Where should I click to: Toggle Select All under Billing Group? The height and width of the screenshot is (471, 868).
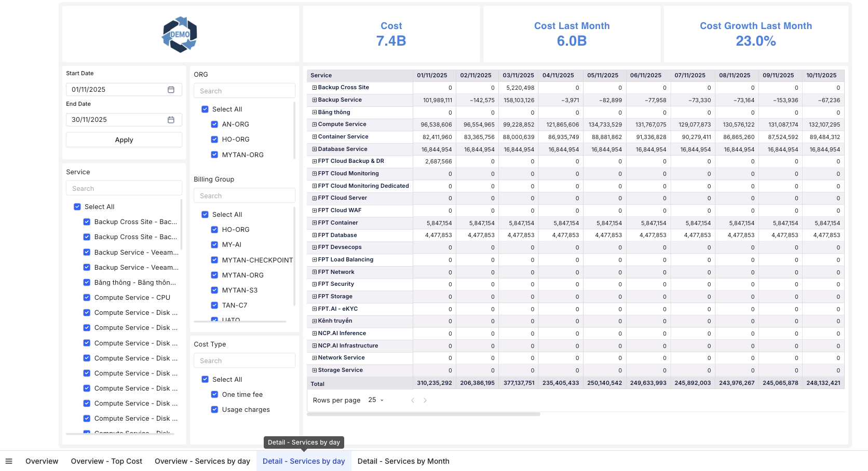point(205,214)
